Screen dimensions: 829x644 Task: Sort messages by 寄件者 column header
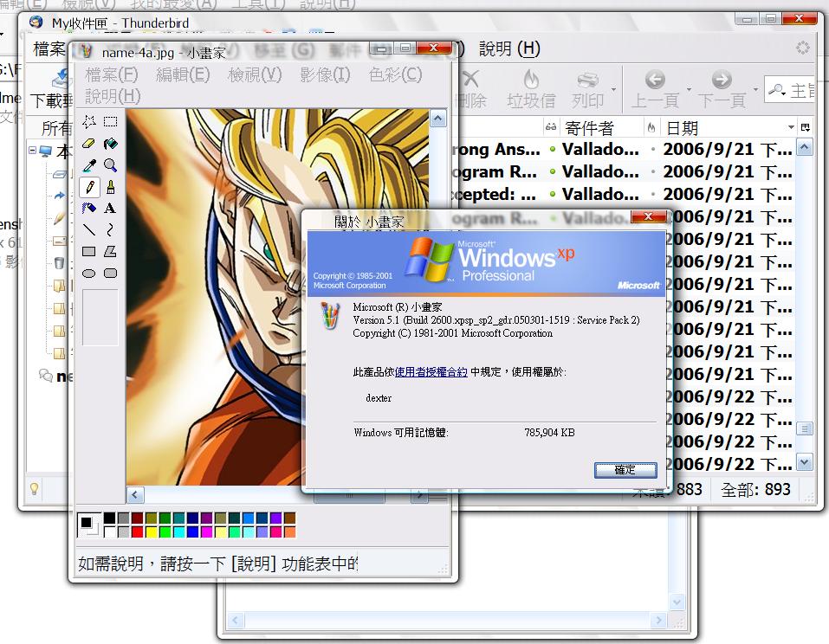(x=602, y=127)
